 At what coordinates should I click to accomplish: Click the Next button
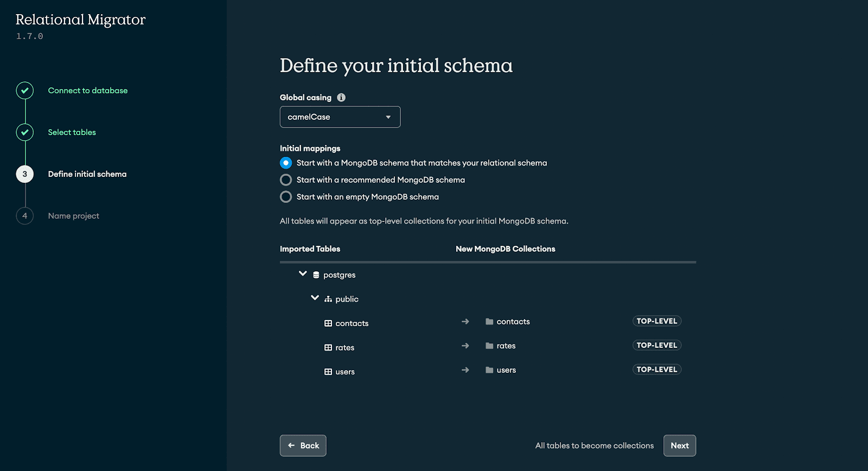tap(679, 445)
